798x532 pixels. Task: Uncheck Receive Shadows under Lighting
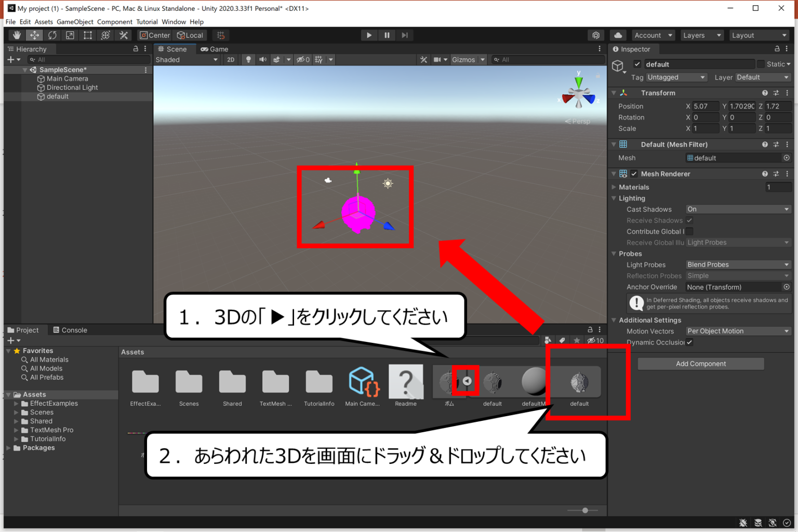tap(689, 220)
